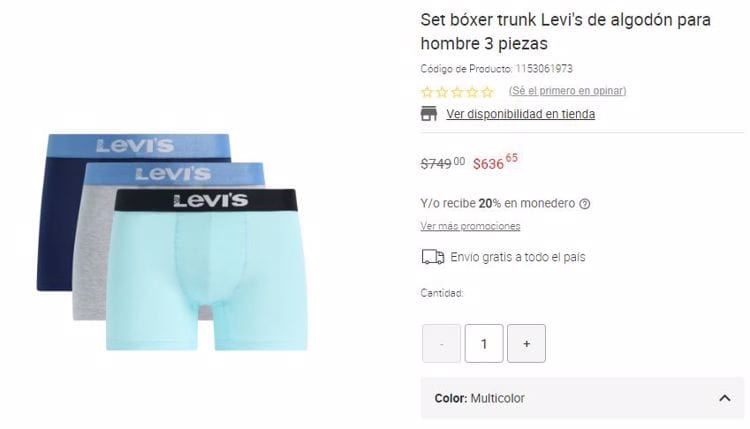Open the monedero help question-mark icon
Image resolution: width=750 pixels, height=429 pixels.
585,204
